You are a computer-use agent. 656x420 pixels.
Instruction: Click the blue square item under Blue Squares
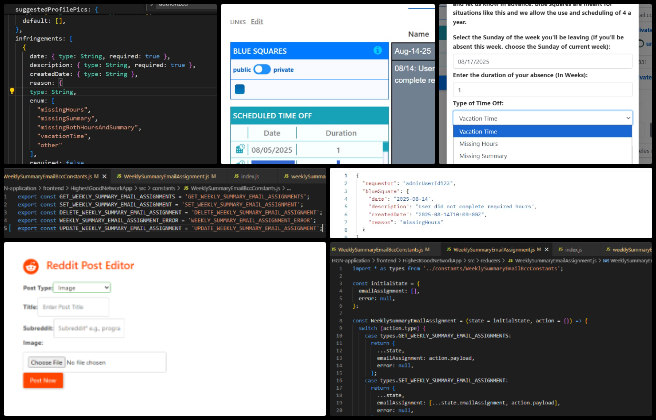[240, 89]
